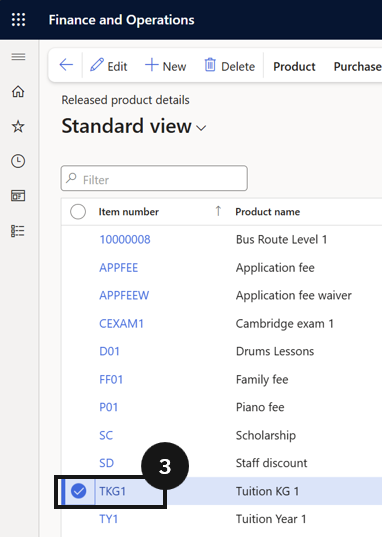Open the SD item link
The height and width of the screenshot is (537, 382).
pyautogui.click(x=107, y=463)
